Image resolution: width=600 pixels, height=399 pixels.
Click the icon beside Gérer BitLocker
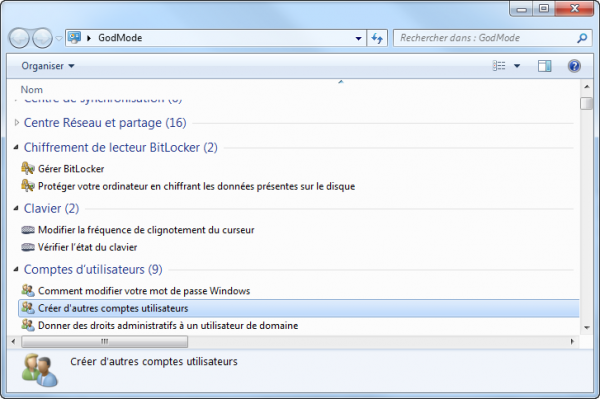coord(28,168)
